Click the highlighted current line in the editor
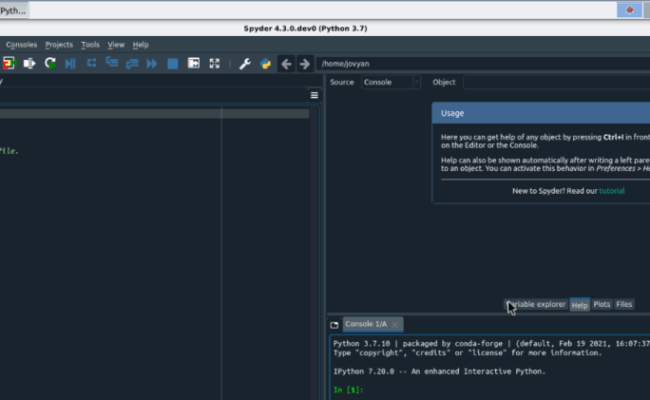Image resolution: width=650 pixels, height=400 pixels. [x=154, y=113]
